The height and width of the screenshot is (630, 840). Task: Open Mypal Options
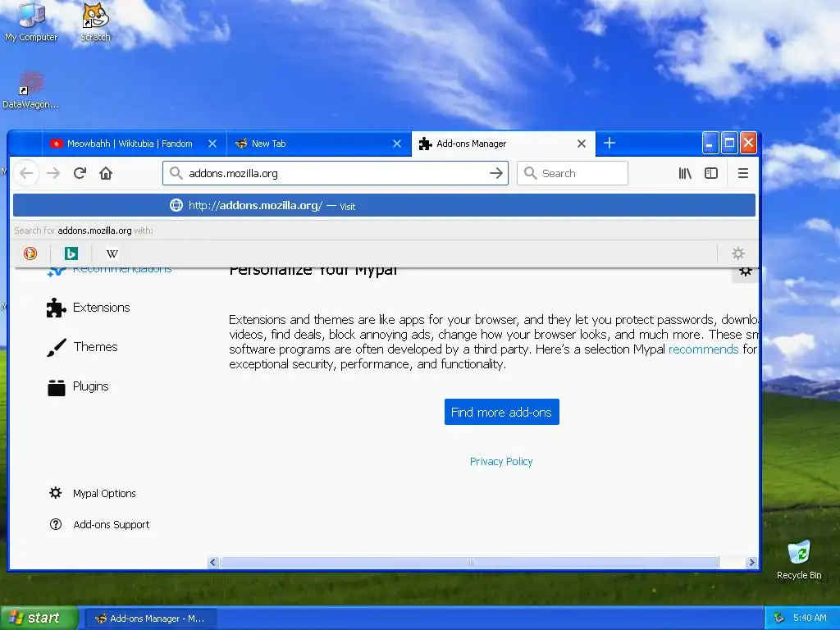click(92, 493)
